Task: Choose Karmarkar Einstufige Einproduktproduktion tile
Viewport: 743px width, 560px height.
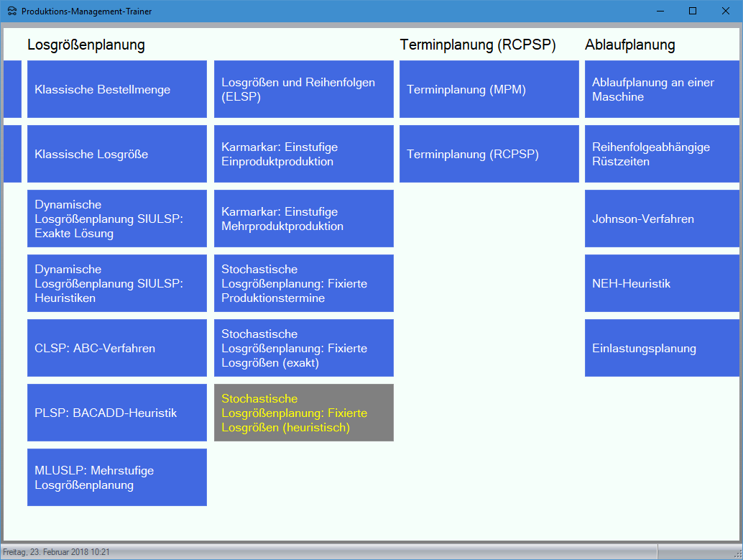Action: pyautogui.click(x=304, y=154)
